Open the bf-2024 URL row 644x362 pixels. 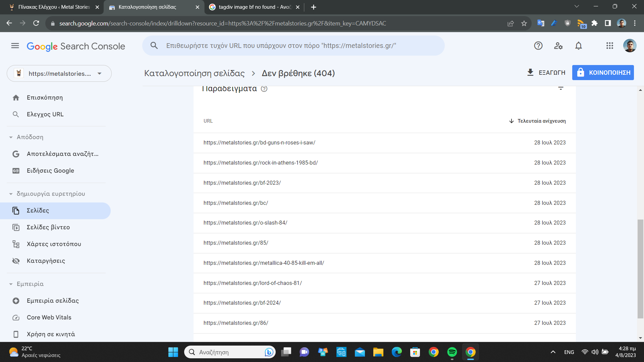click(385, 303)
